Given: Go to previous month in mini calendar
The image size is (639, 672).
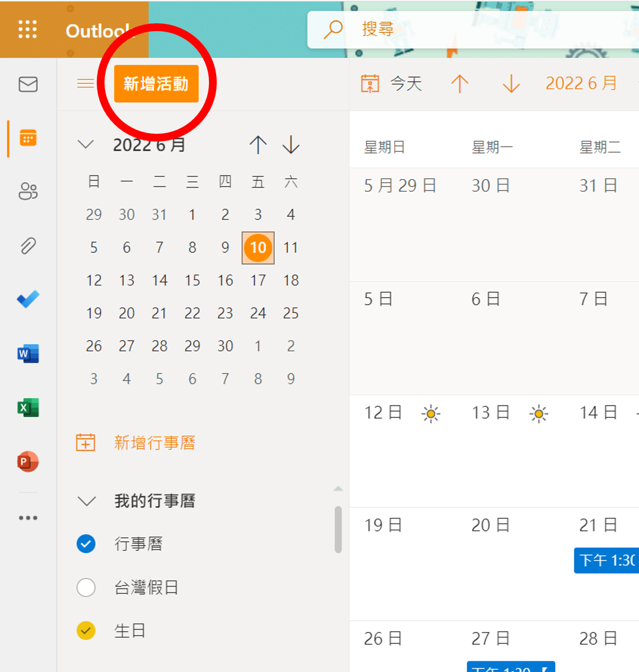Looking at the screenshot, I should pyautogui.click(x=258, y=145).
